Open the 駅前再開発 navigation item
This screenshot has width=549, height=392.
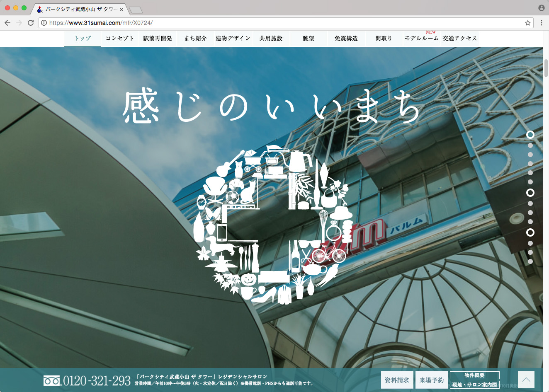click(x=158, y=39)
